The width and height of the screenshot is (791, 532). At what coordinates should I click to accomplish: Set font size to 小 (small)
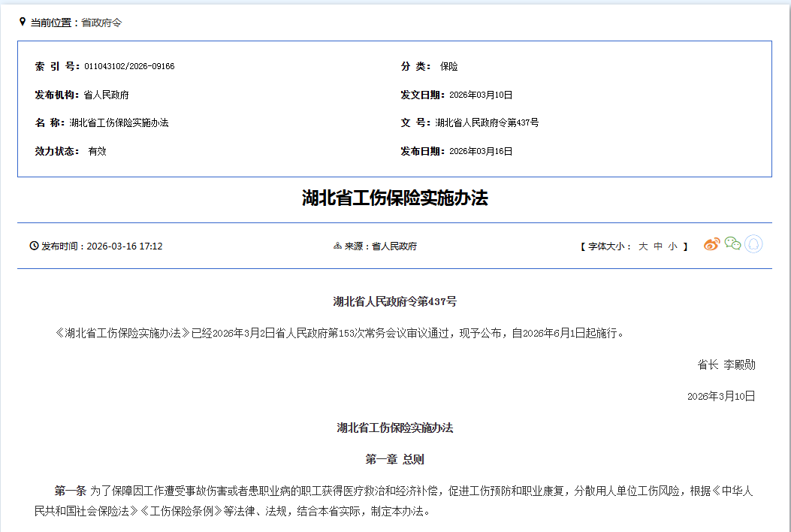(672, 246)
